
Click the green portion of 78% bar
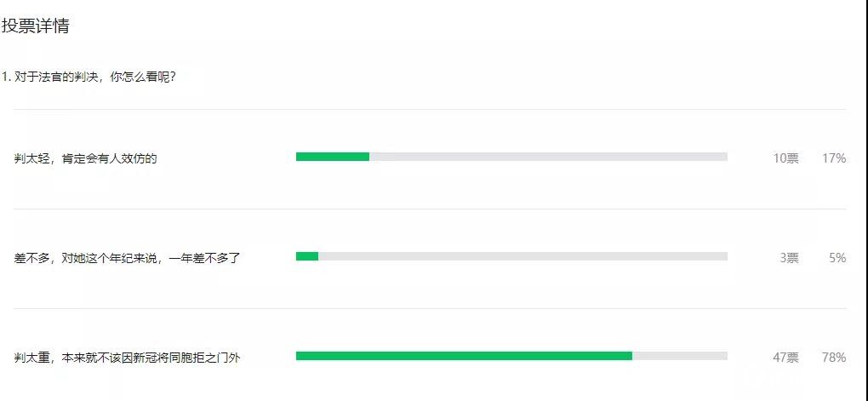pyautogui.click(x=464, y=356)
